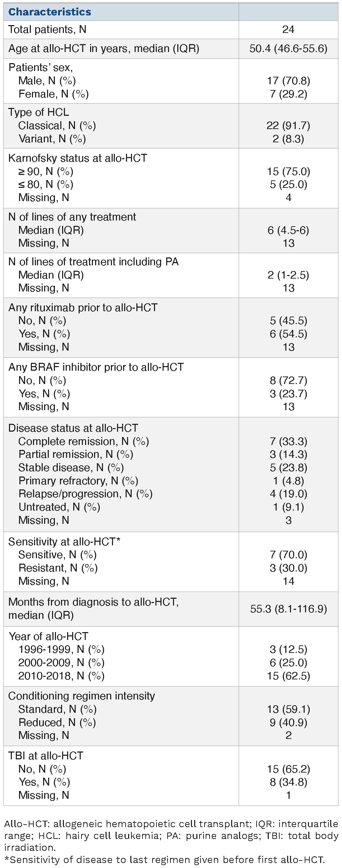This screenshot has width=342, height=868.
Task: Click the N of lines of any treatment heading
Action: click(72, 217)
